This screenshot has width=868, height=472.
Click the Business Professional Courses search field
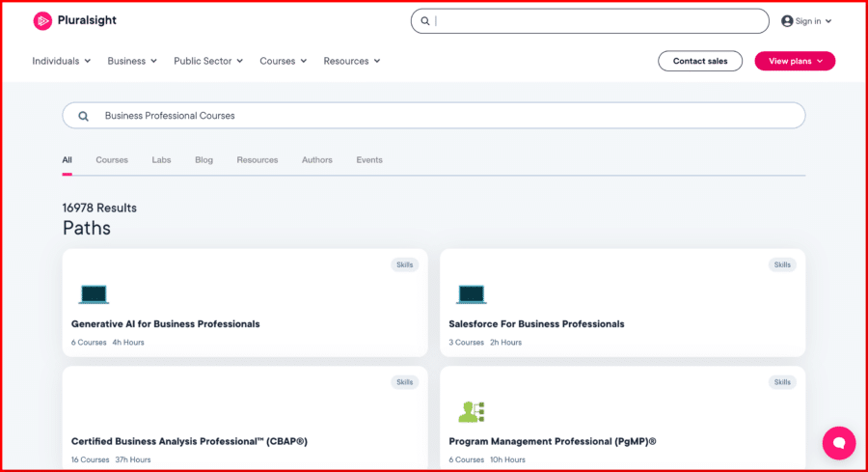pos(433,115)
